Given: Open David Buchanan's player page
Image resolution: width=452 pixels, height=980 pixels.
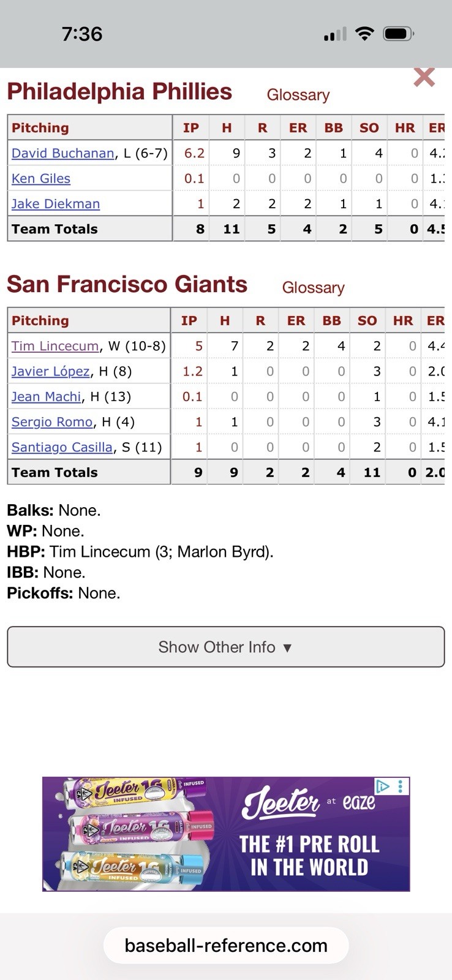Looking at the screenshot, I should (62, 153).
